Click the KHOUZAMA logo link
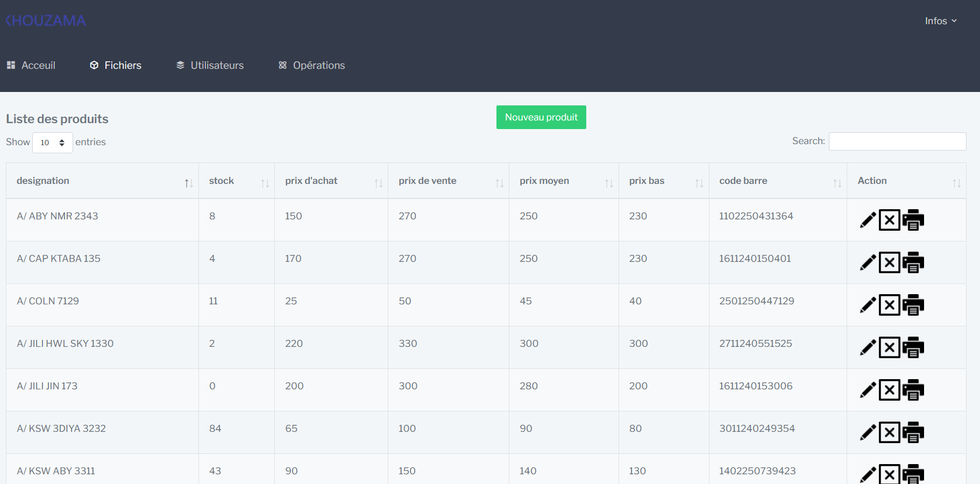Screen dimensions: 980x484 (46, 20)
